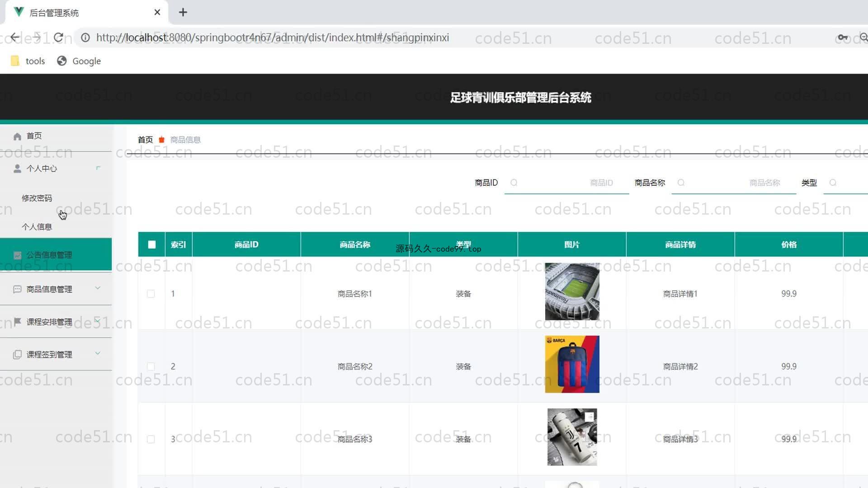The height and width of the screenshot is (488, 868).
Task: Click the home icon beside 首页
Action: (17, 136)
